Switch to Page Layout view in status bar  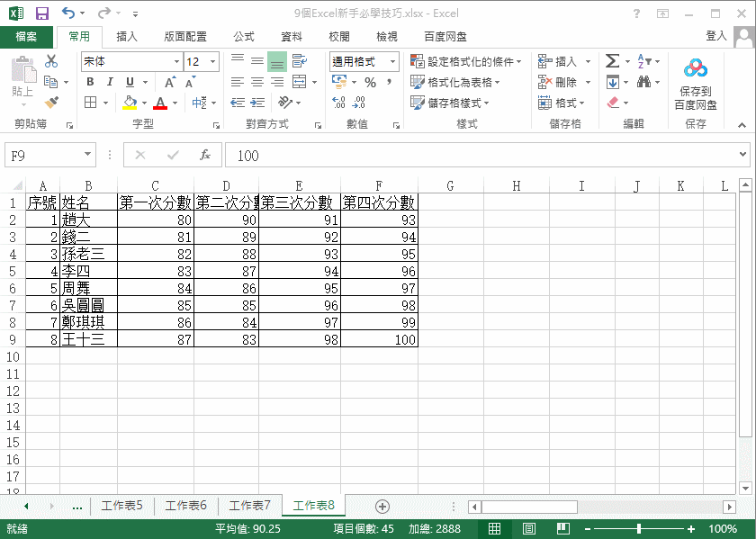(529, 529)
